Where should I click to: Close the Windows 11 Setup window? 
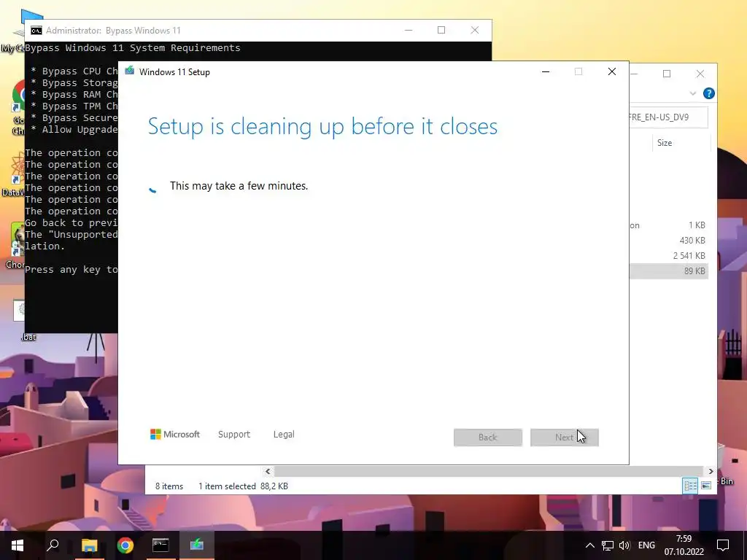tap(612, 71)
